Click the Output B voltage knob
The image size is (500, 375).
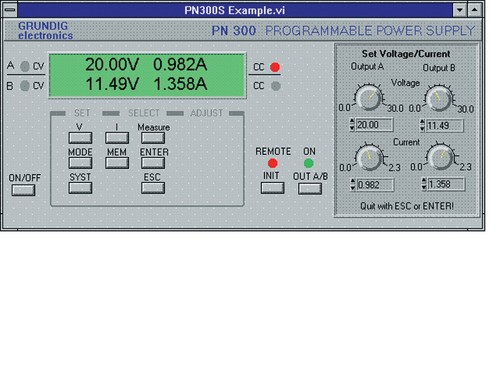439,98
